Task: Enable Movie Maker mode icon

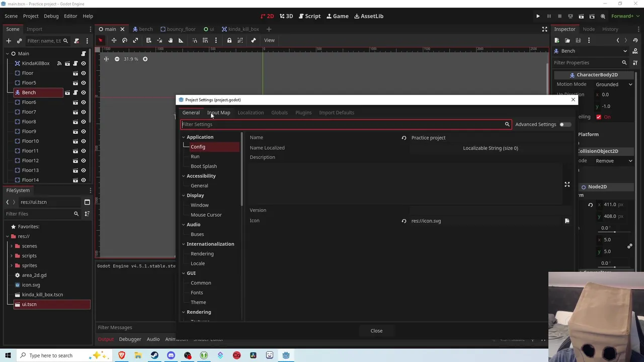Action: coord(603,16)
